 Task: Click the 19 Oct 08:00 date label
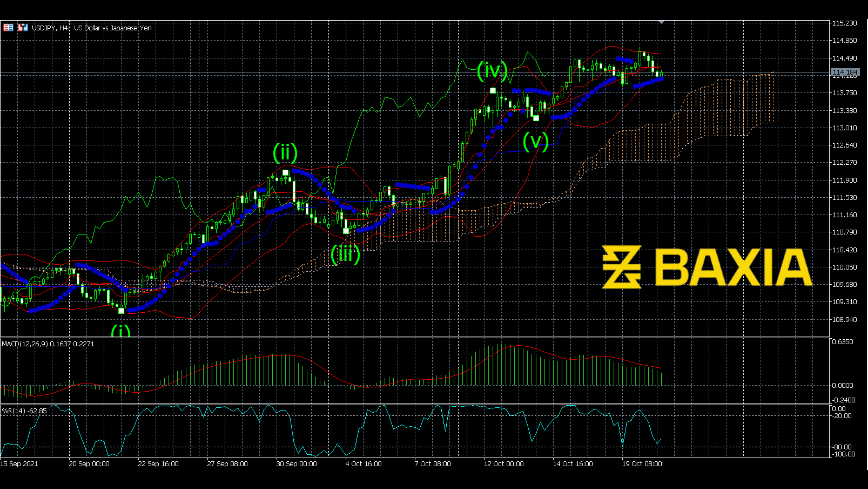click(642, 464)
